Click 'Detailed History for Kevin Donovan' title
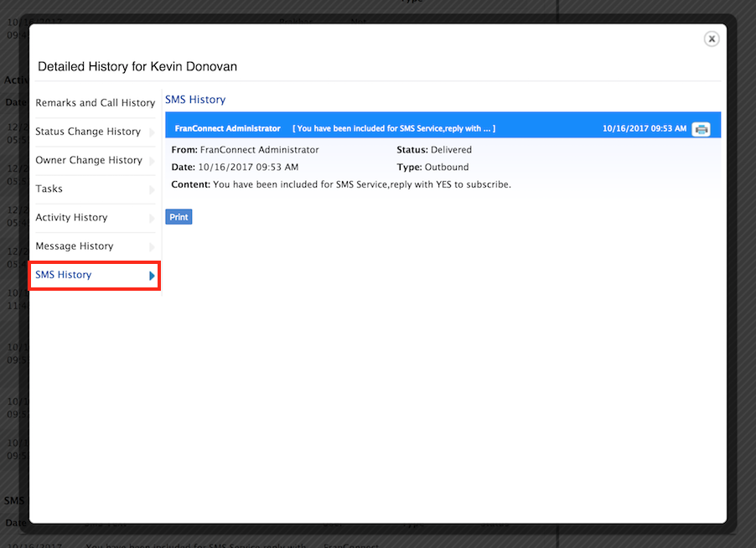This screenshot has width=756, height=548. pos(137,66)
